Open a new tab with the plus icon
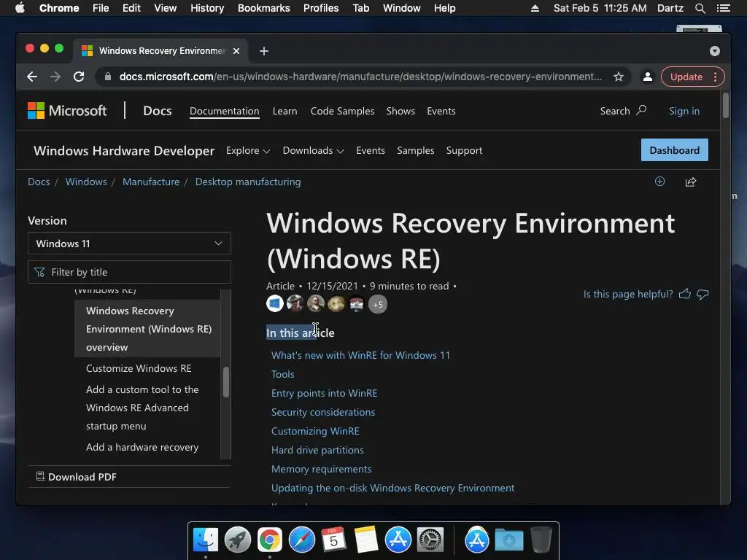Image resolution: width=747 pixels, height=560 pixels. 264,51
